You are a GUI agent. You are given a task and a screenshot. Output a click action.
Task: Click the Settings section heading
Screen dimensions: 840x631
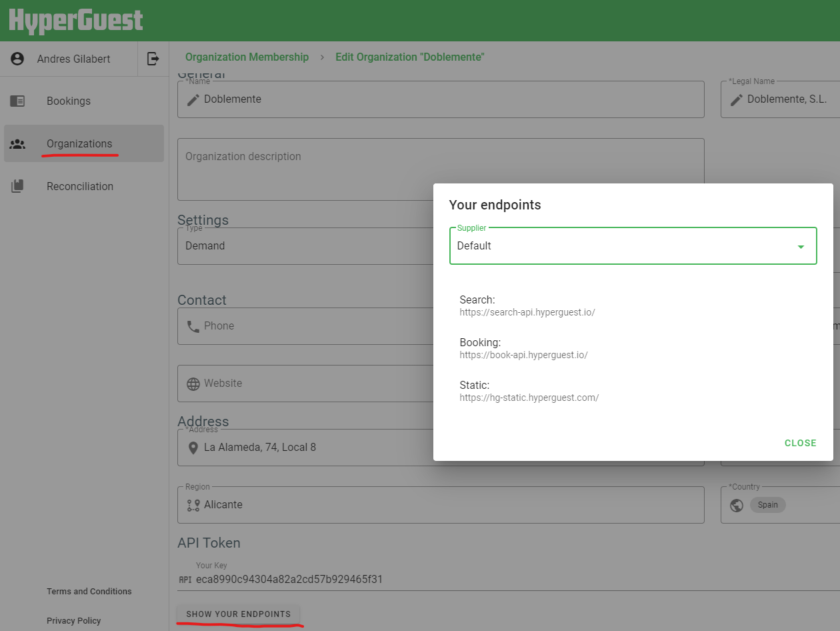203,220
